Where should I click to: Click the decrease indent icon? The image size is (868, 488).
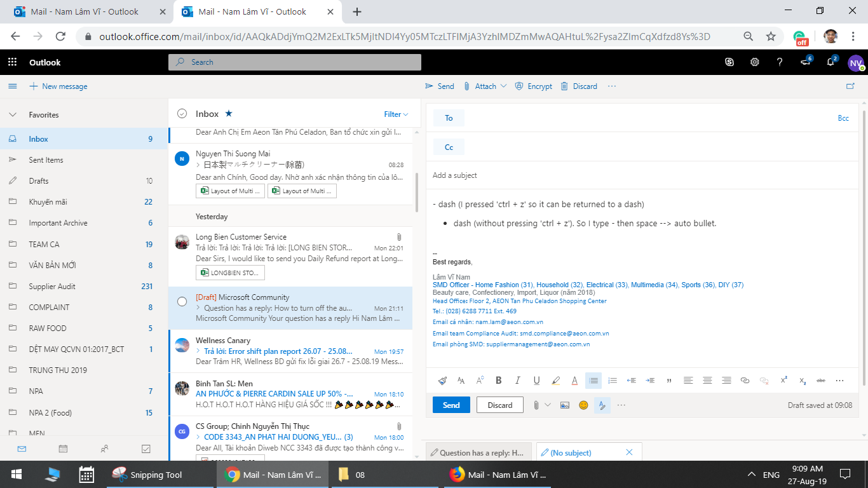coord(632,381)
